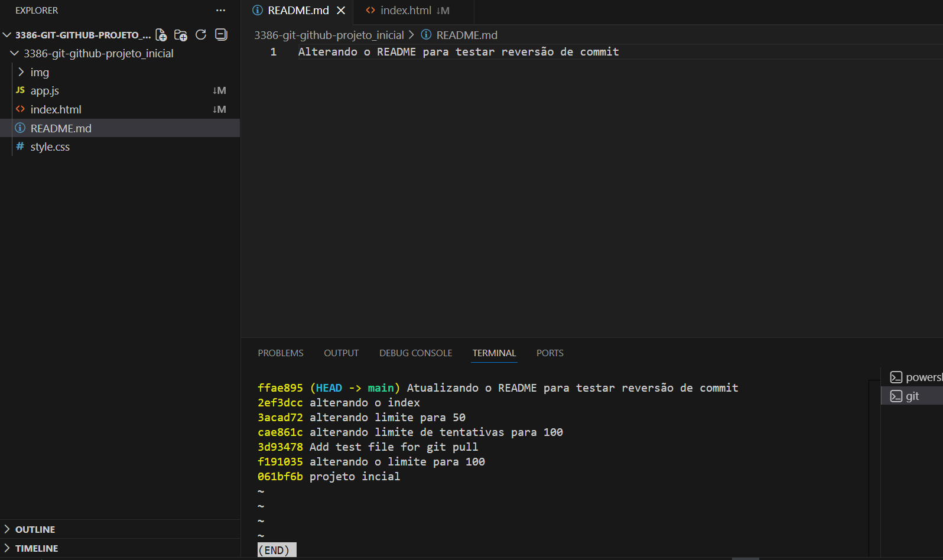Expand the img folder
Screen dimensions: 943x560
(x=40, y=72)
